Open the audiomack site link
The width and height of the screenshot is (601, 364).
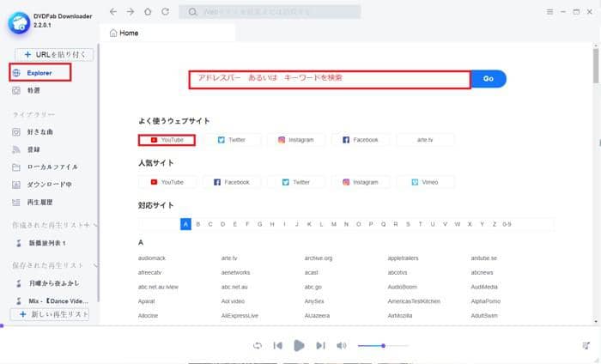152,258
